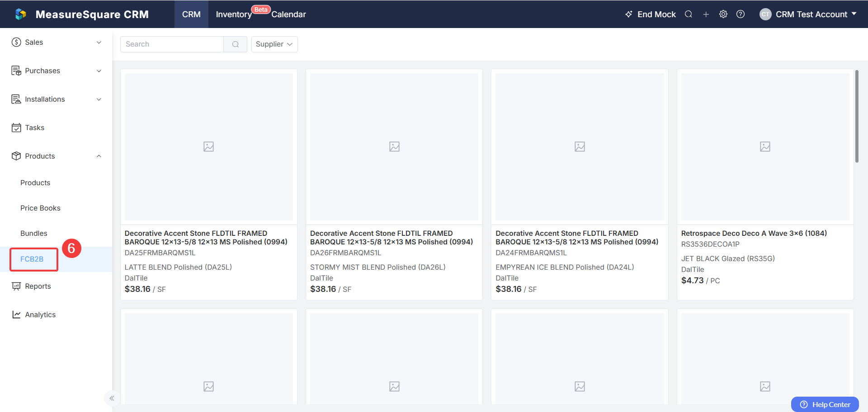Click the CT account avatar
868x412 pixels.
[765, 14]
